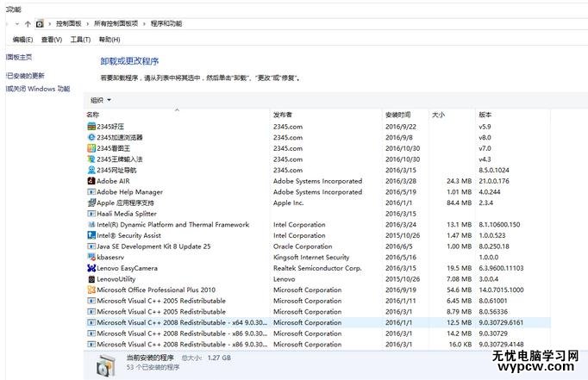This screenshot has width=588, height=380.
Task: Click publisher Oracle Corporation
Action: [x=303, y=246]
